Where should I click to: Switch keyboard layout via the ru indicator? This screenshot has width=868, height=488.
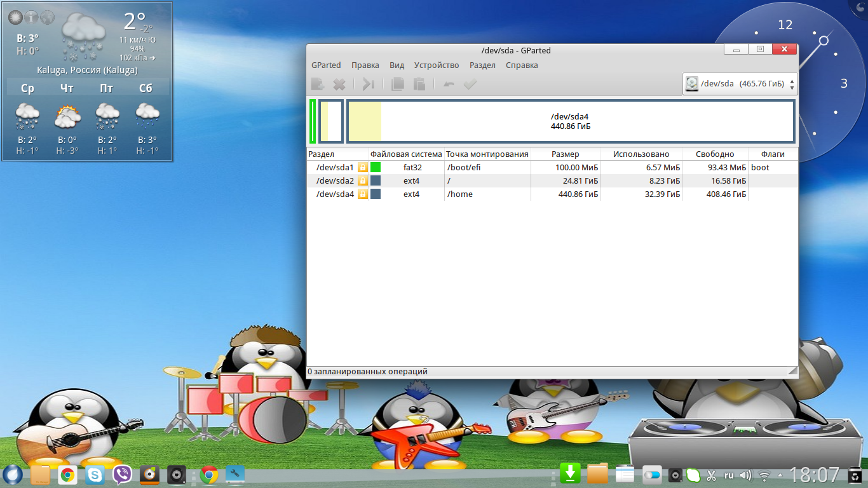point(729,475)
